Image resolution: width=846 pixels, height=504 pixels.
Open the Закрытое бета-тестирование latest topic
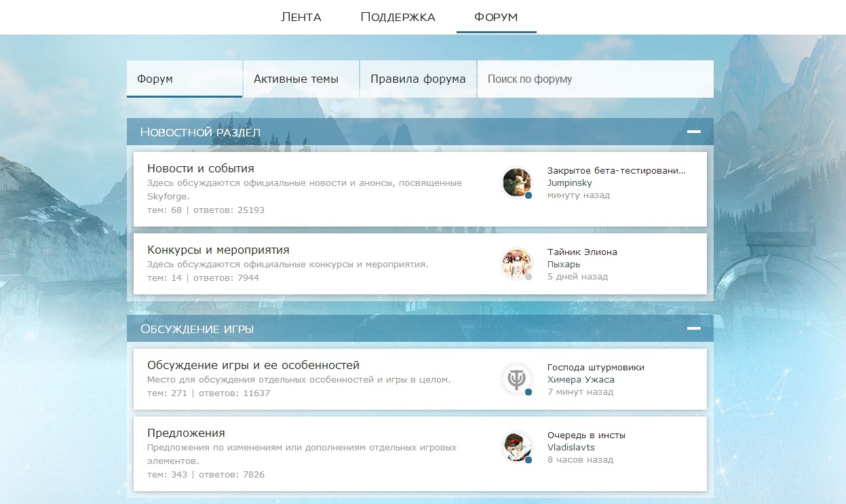[617, 171]
